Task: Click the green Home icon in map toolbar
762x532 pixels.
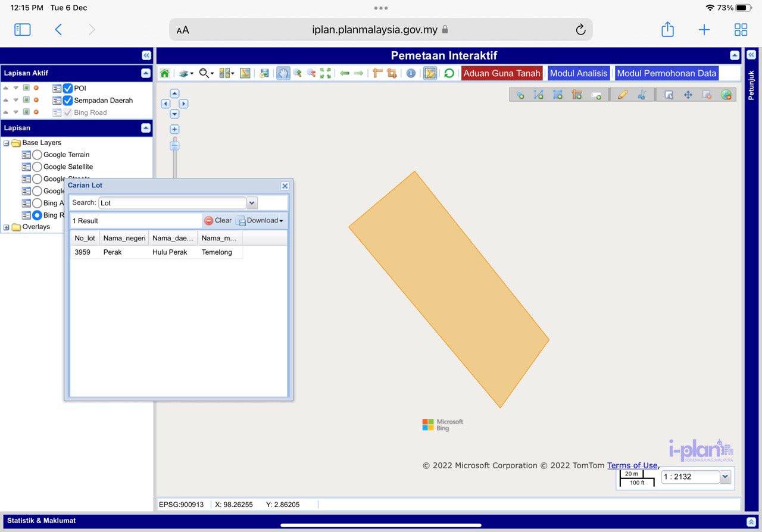Action: (164, 73)
